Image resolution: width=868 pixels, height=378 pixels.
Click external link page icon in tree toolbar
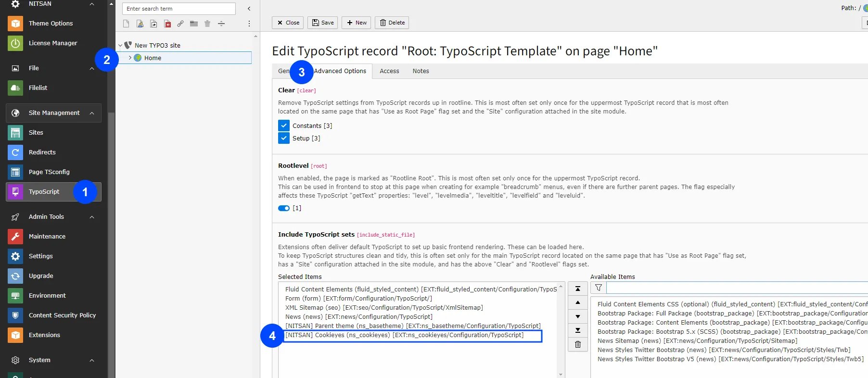(x=180, y=24)
